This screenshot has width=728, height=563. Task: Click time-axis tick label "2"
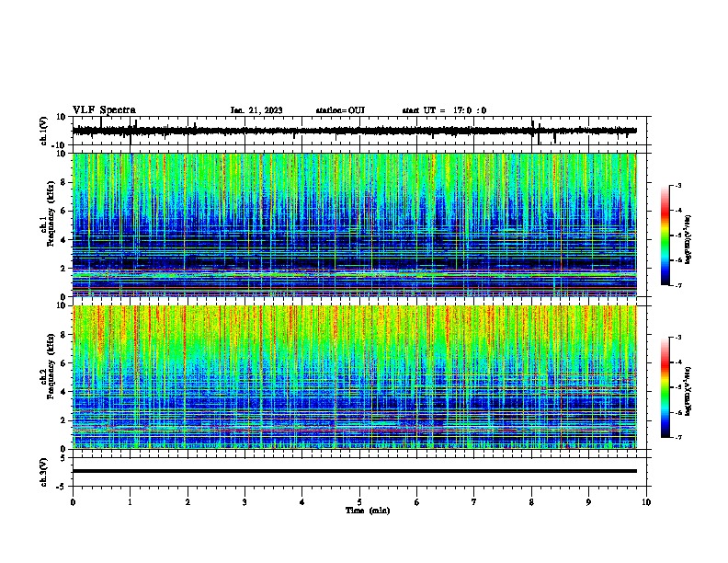[x=188, y=502]
